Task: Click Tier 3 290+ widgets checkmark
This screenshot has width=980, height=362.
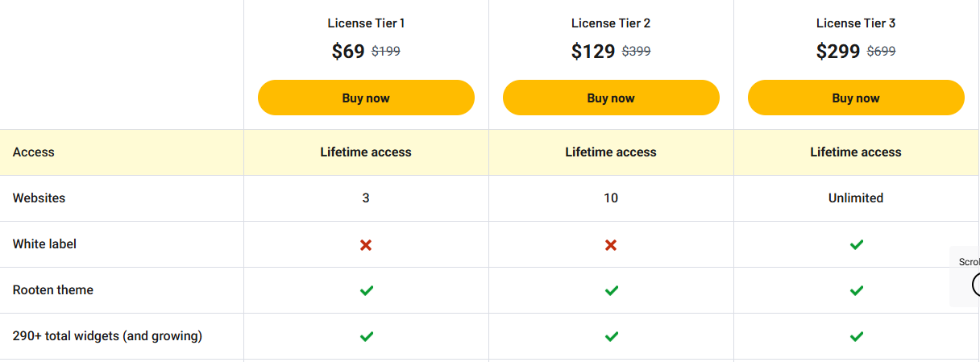Action: 856,336
